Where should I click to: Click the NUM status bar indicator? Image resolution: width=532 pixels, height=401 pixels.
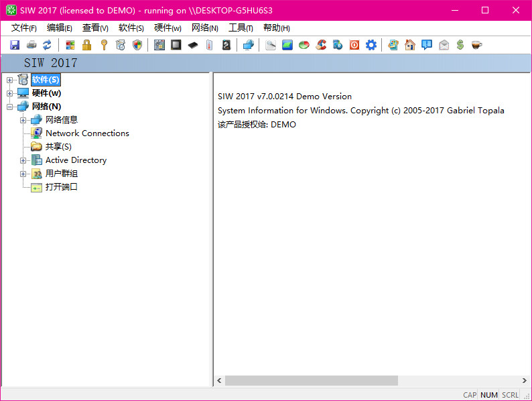tap(489, 395)
